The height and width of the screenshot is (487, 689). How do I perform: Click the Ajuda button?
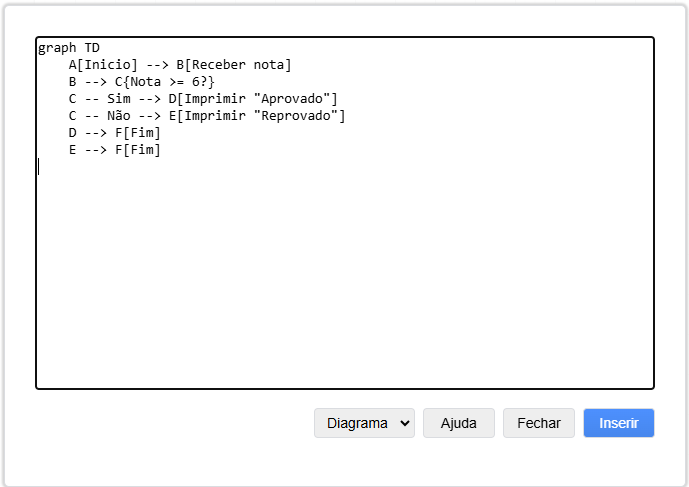(x=458, y=423)
